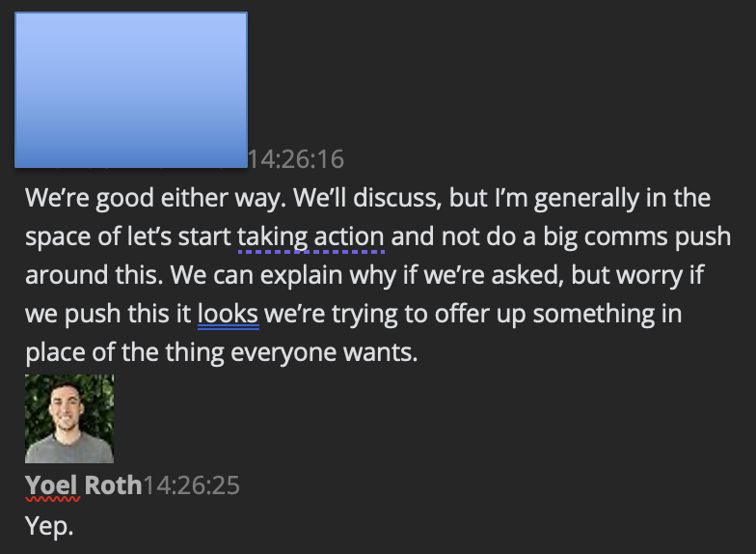
Task: Click the Yoel Roth sender name
Action: pyautogui.click(x=83, y=485)
